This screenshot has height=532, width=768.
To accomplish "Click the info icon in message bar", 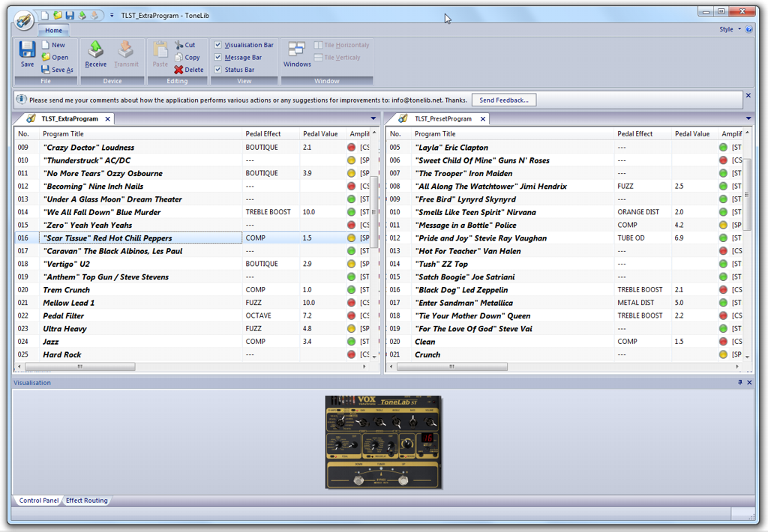I will click(x=22, y=100).
